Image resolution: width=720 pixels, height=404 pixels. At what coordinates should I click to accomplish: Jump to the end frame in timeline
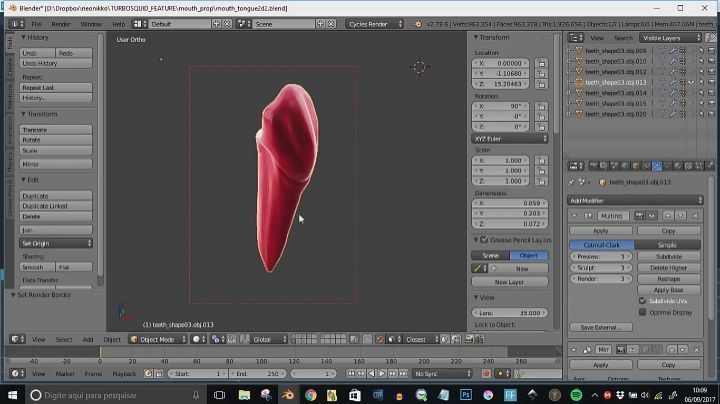tap(403, 374)
